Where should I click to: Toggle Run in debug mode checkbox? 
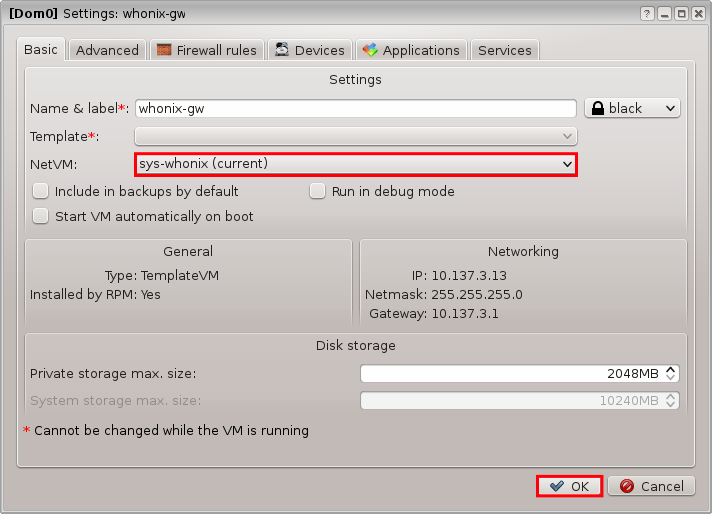(x=318, y=191)
